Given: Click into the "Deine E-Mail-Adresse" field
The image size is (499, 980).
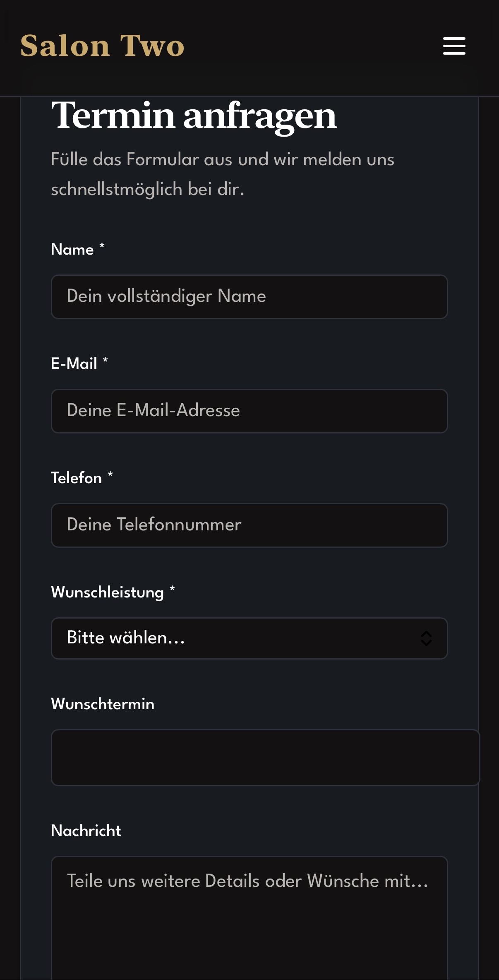Looking at the screenshot, I should pos(249,411).
